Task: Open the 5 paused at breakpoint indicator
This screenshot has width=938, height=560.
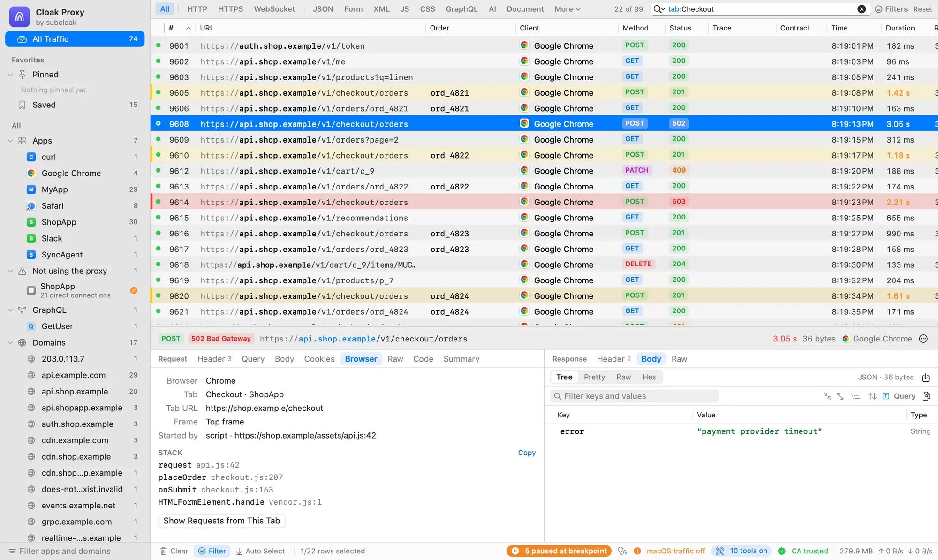Action: click(x=559, y=551)
